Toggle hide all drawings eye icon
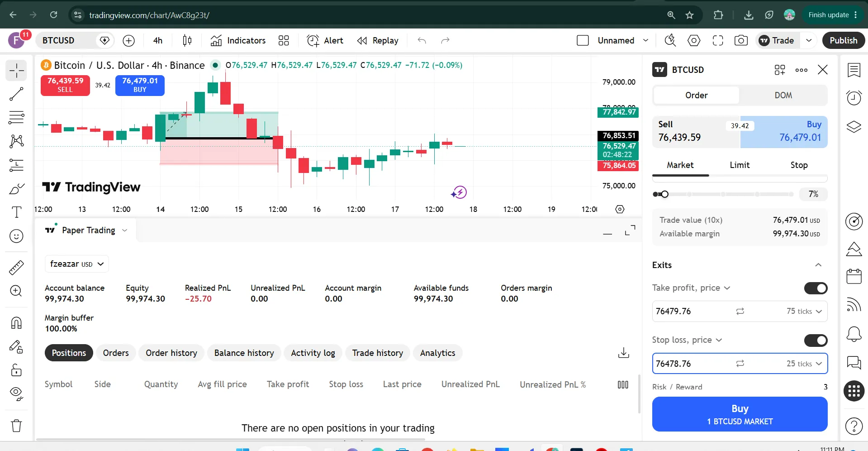The height and width of the screenshot is (451, 868). [16, 394]
